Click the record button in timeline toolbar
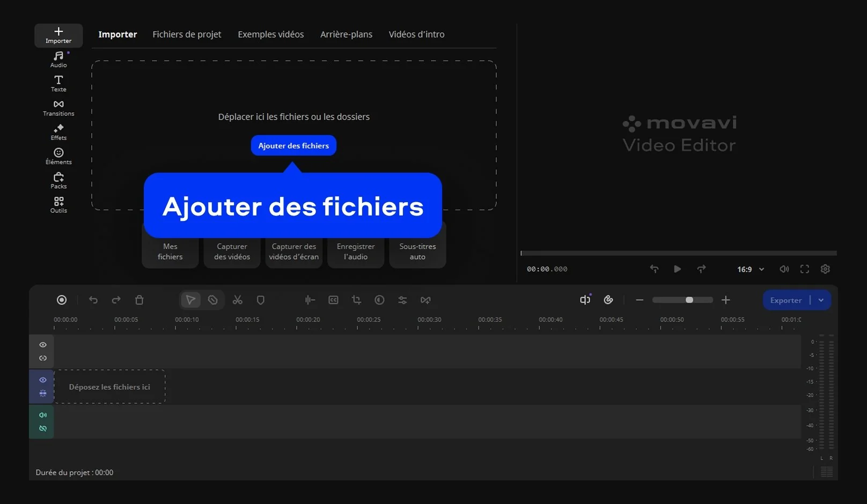This screenshot has width=867, height=504. (x=62, y=300)
